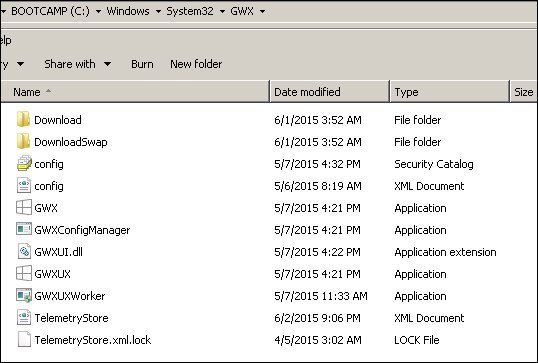Select the GWXUXWorker file name
Screen dimensions: 538x363
point(70,296)
